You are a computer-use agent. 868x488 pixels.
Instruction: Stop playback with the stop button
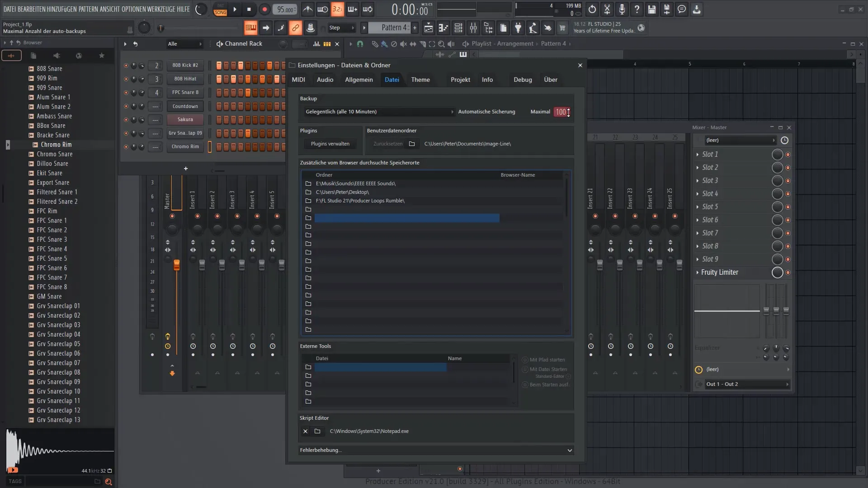point(249,9)
